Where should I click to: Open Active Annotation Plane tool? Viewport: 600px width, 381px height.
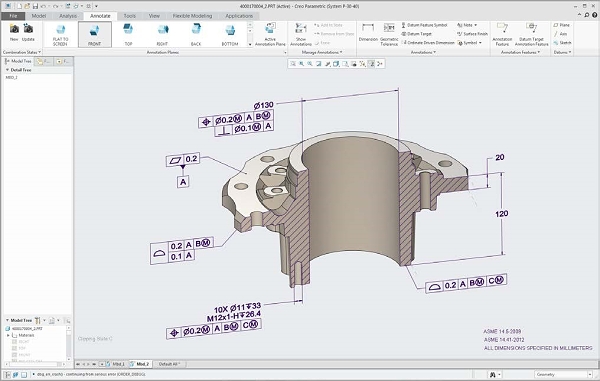pos(270,34)
